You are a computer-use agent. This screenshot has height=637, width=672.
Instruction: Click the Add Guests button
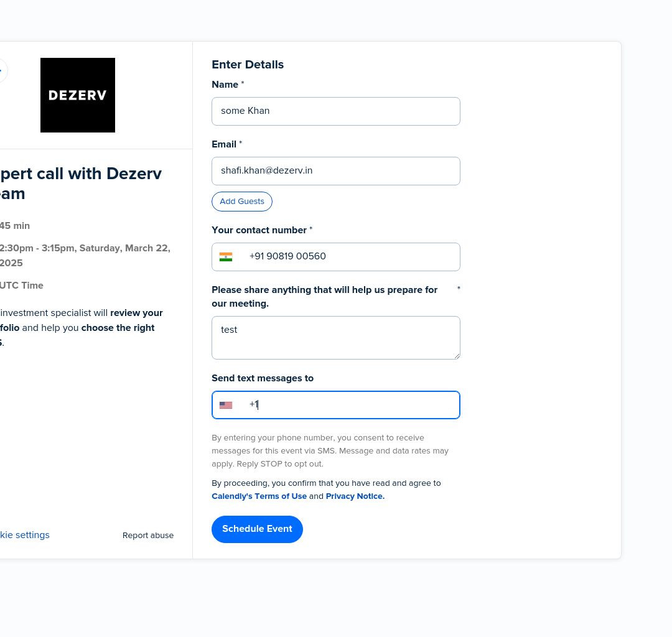[x=241, y=202]
